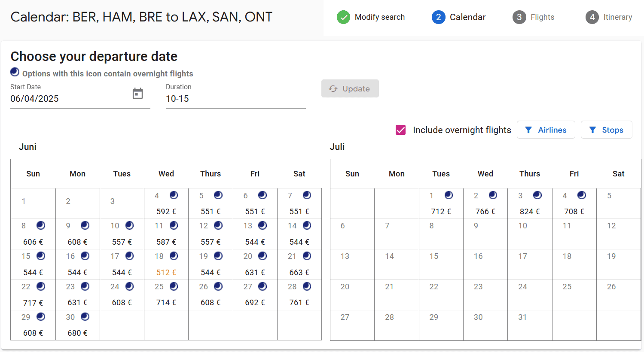Select the cheapest 512 € fare on June 18
The width and height of the screenshot is (644, 352).
pos(166,272)
